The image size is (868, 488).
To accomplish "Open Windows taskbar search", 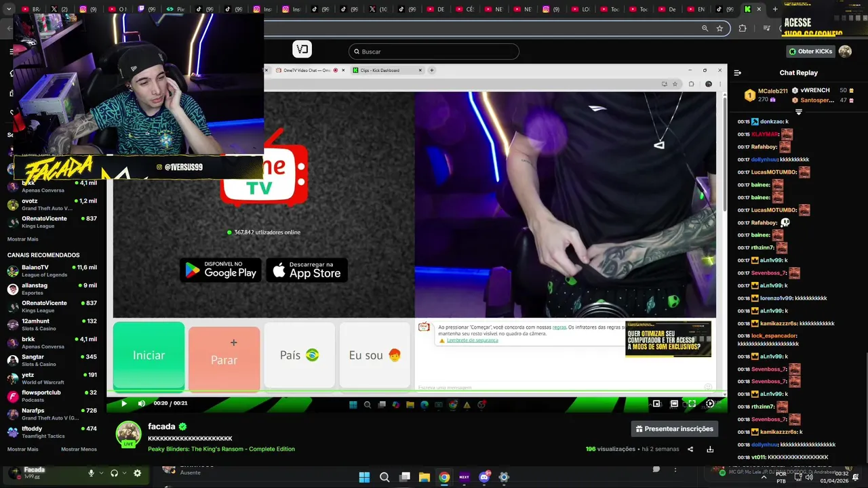I will (x=384, y=476).
